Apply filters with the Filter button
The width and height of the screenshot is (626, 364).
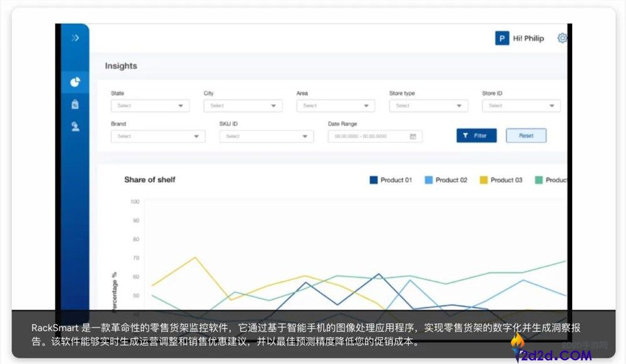[x=476, y=136]
